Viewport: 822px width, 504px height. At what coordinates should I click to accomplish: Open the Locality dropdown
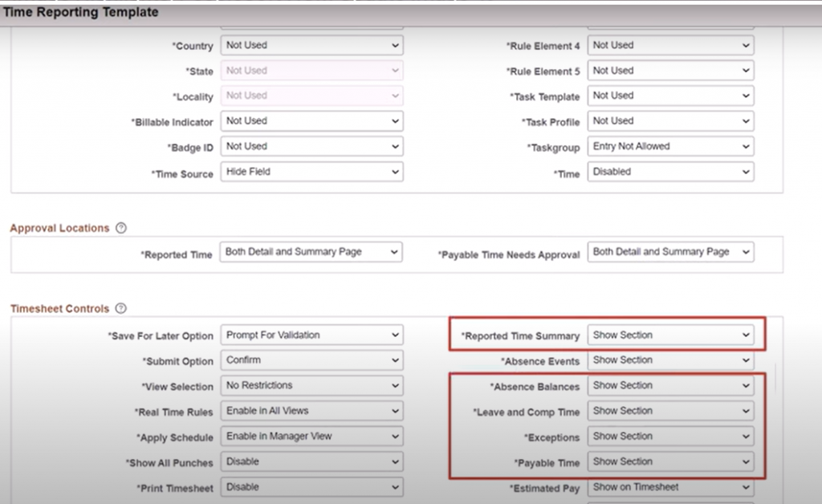pos(311,96)
